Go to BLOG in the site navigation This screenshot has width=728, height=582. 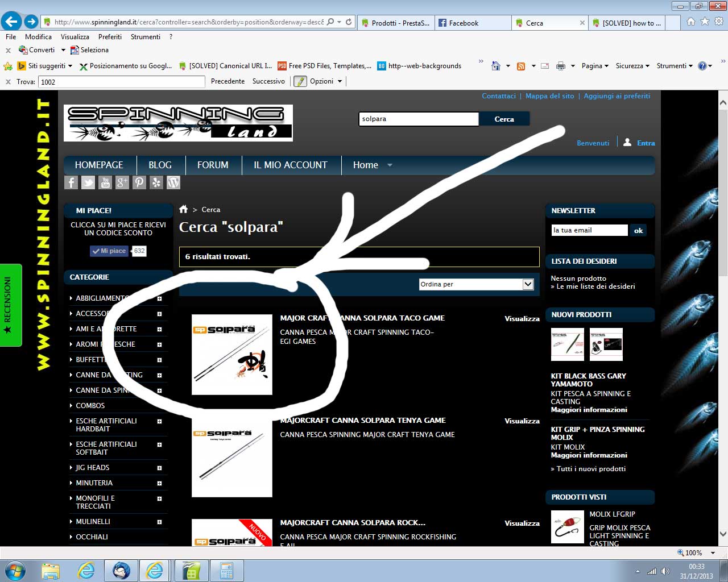(160, 165)
